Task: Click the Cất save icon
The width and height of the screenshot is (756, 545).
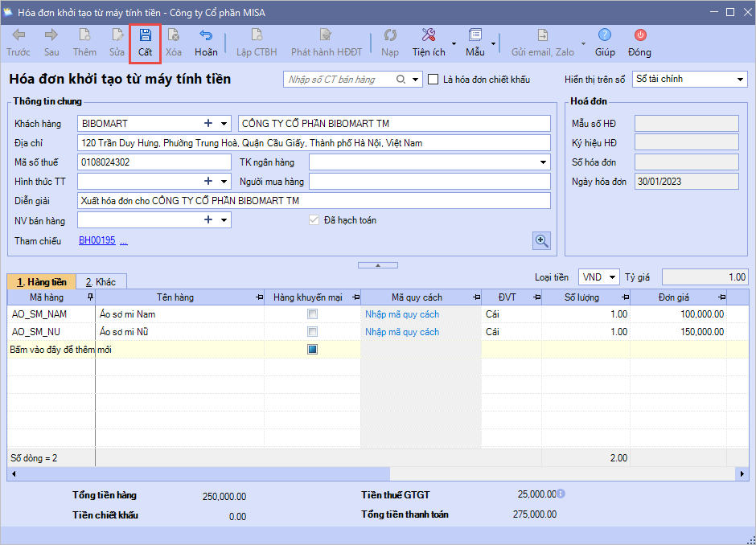Action: click(x=145, y=36)
